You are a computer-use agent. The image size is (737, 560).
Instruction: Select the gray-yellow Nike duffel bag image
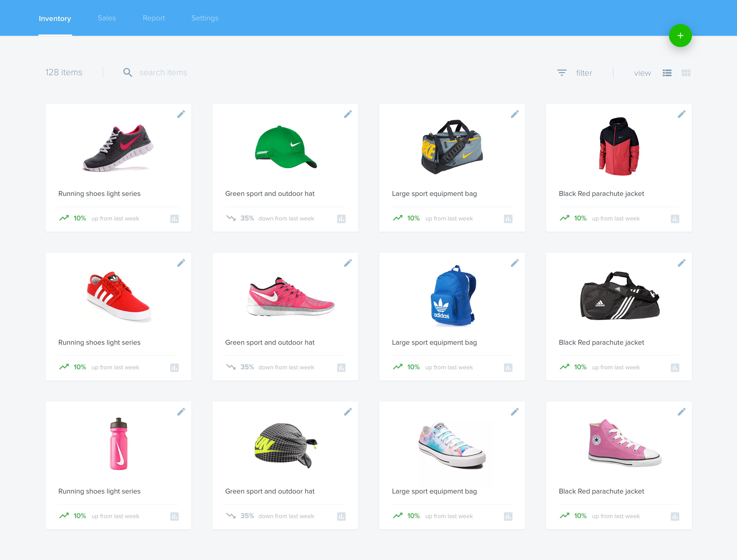(452, 147)
